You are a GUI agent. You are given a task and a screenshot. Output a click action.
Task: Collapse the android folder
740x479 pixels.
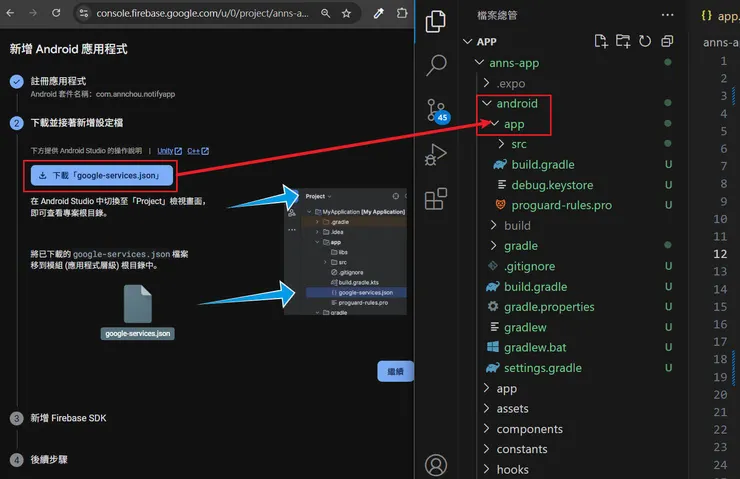(516, 103)
